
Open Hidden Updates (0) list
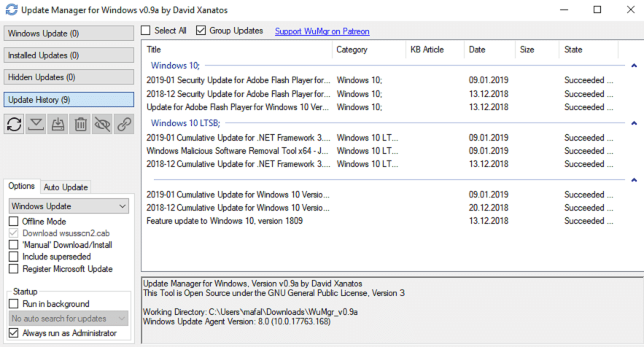pos(69,77)
